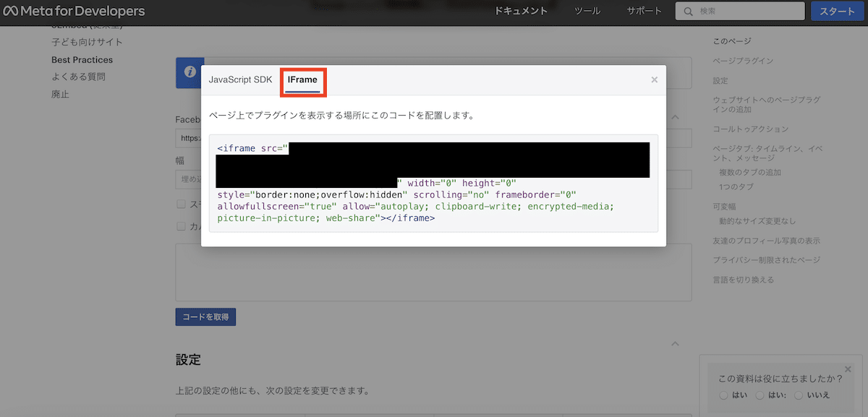This screenshot has height=417, width=868.
Task: Click the この資料は役に立ちましたか? text
Action: [780, 379]
